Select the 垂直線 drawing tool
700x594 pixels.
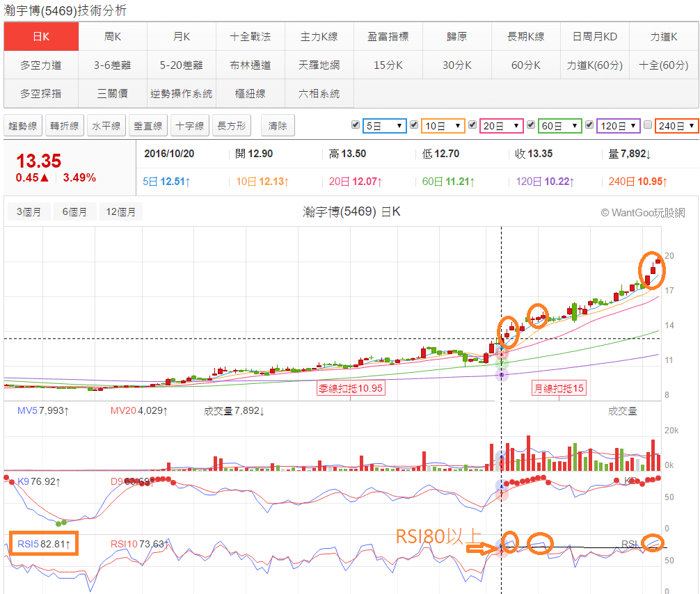pyautogui.click(x=147, y=125)
